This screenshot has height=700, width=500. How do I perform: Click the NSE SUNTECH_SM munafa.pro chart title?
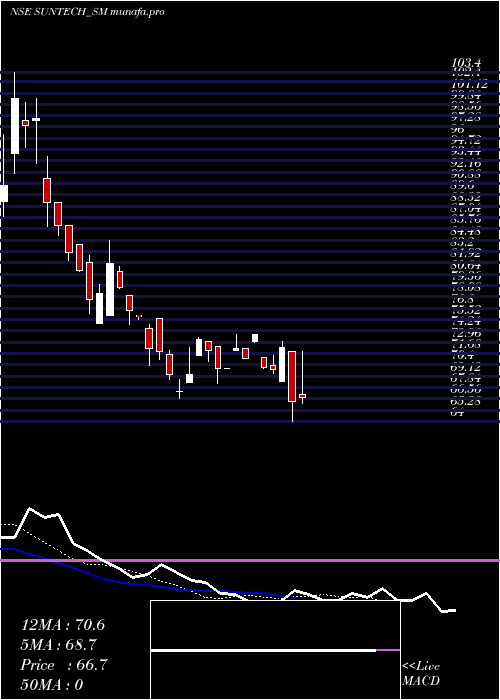[87, 11]
